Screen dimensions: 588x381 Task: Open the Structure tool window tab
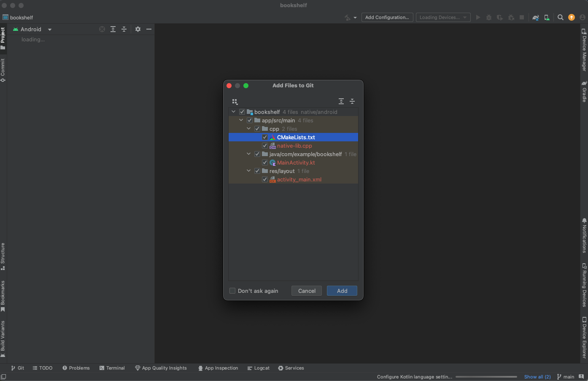(3, 257)
